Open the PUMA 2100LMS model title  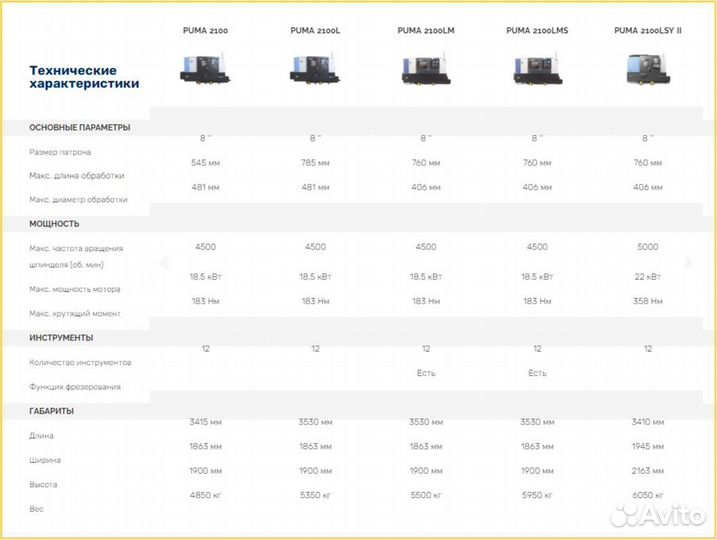pyautogui.click(x=537, y=31)
